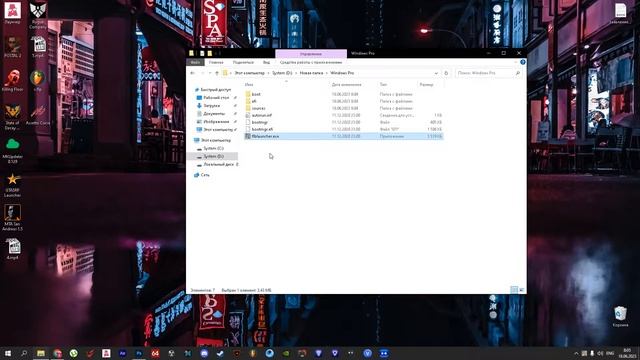The height and width of the screenshot is (360, 640).
Task: Open the star Launcher desktop icon
Action: [x=12, y=184]
